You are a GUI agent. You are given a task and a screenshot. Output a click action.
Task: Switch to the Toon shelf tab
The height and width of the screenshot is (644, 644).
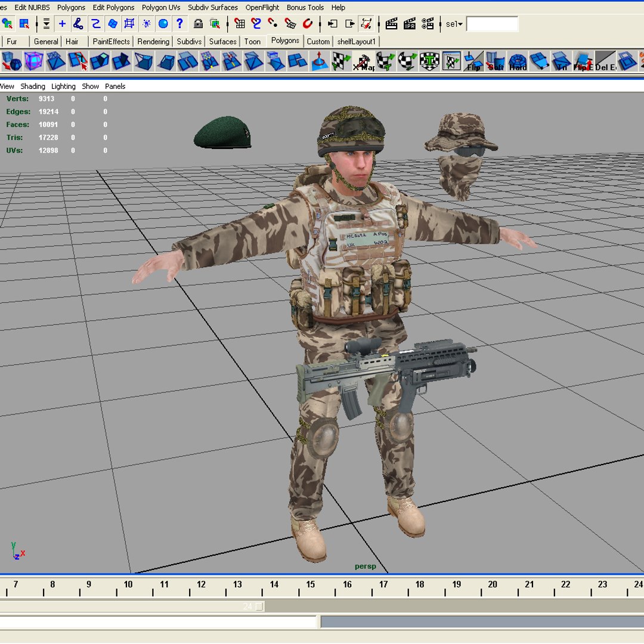tap(252, 42)
